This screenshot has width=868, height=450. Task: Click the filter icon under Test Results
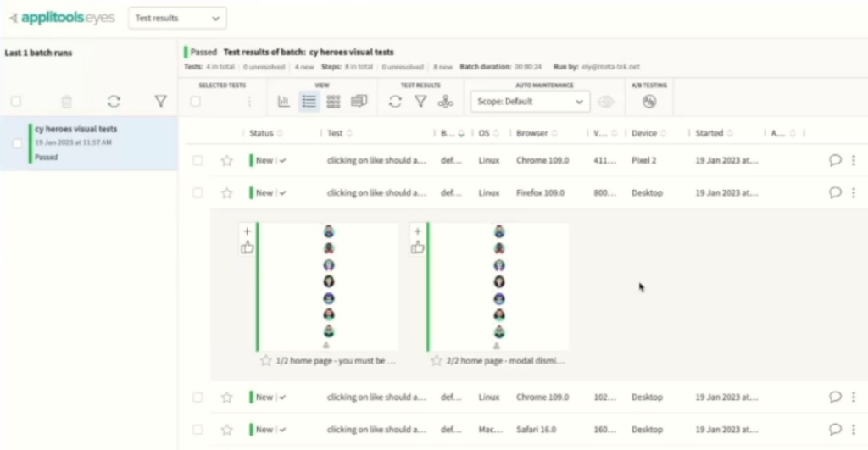[x=420, y=102]
